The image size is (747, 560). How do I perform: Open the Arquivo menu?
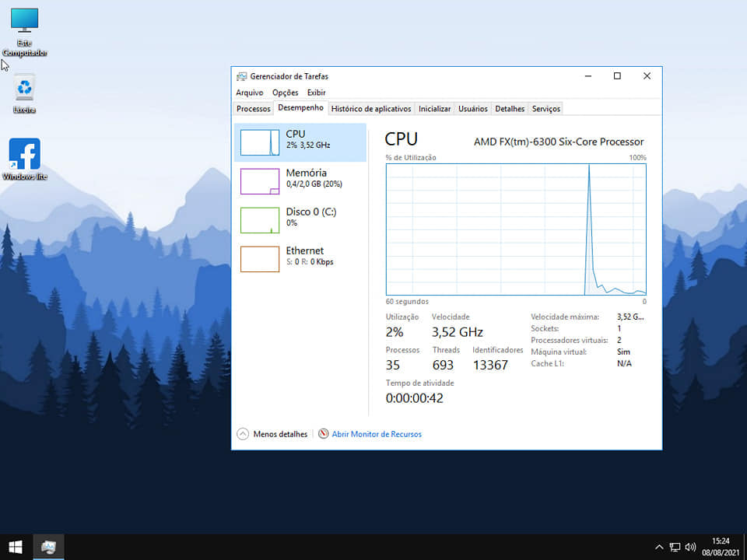[x=249, y=93]
